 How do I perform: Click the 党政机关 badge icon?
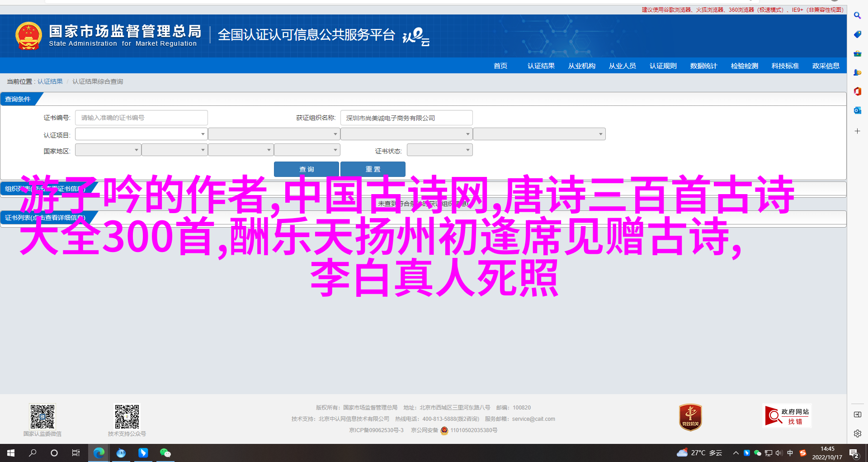[690, 417]
